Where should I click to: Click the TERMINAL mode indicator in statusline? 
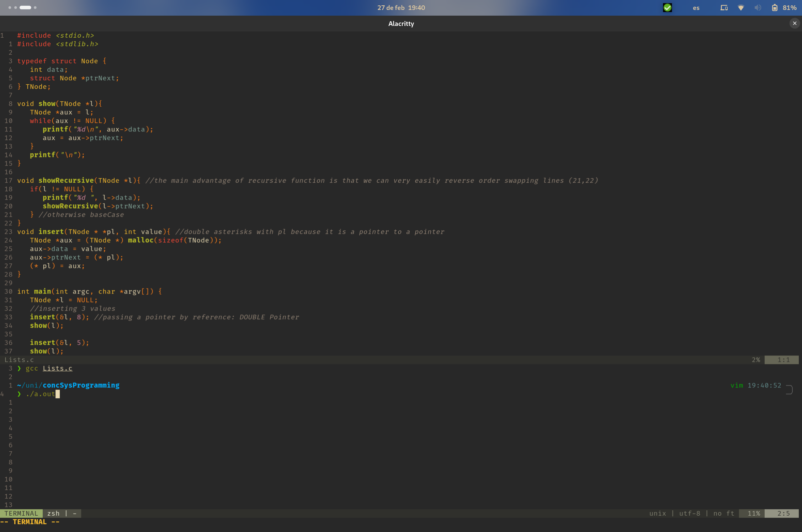pos(21,513)
